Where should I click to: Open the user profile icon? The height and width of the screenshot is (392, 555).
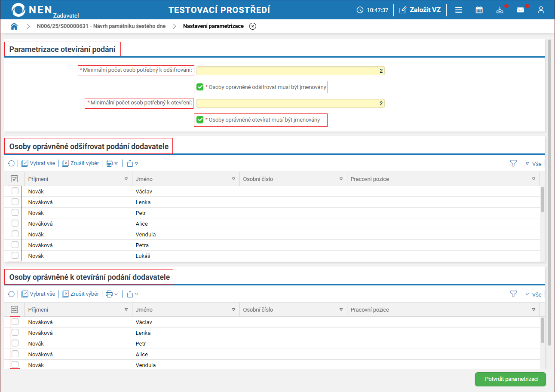(x=541, y=10)
